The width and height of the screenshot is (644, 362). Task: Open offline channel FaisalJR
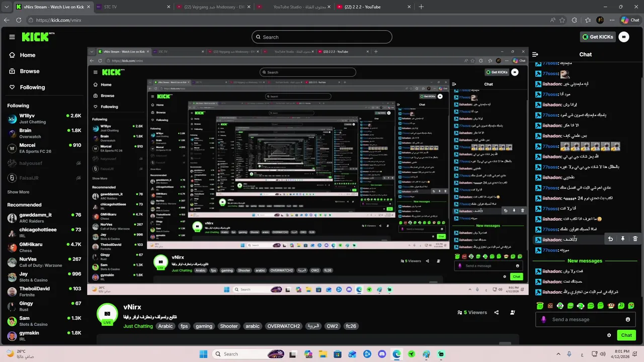44,178
